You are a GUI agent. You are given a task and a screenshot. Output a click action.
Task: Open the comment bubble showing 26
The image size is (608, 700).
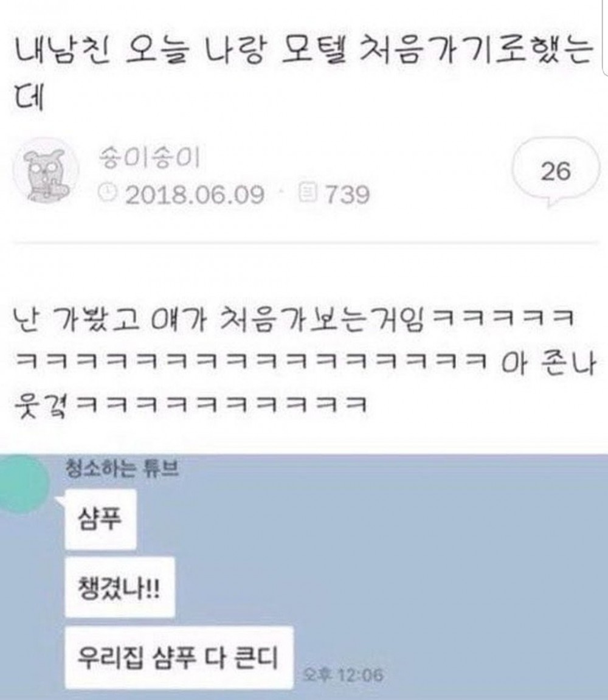(555, 172)
